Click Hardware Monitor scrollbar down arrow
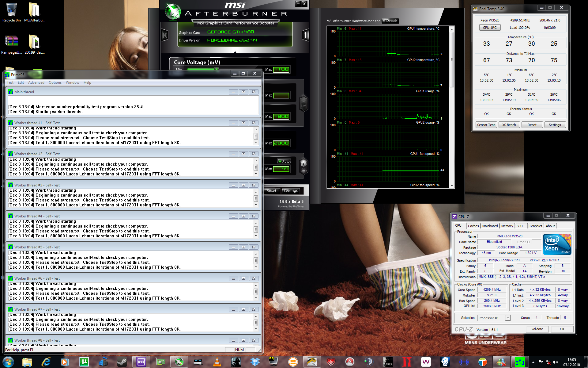The height and width of the screenshot is (368, 588). point(452,186)
